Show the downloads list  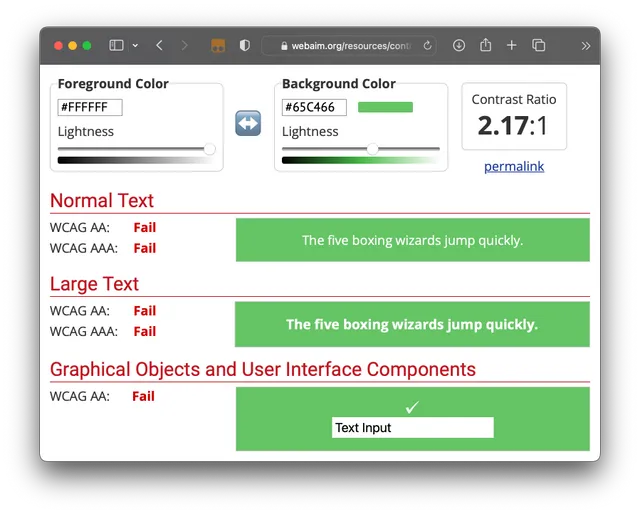point(459,45)
